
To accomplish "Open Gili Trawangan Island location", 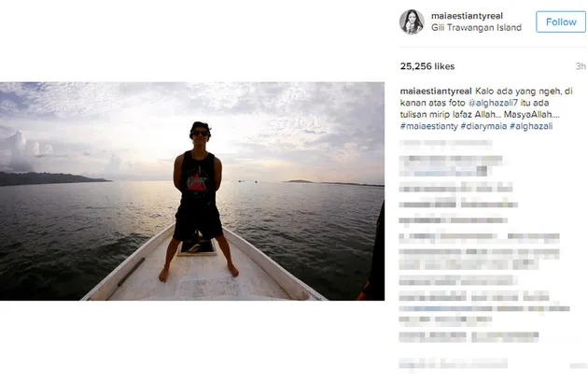I will point(476,27).
